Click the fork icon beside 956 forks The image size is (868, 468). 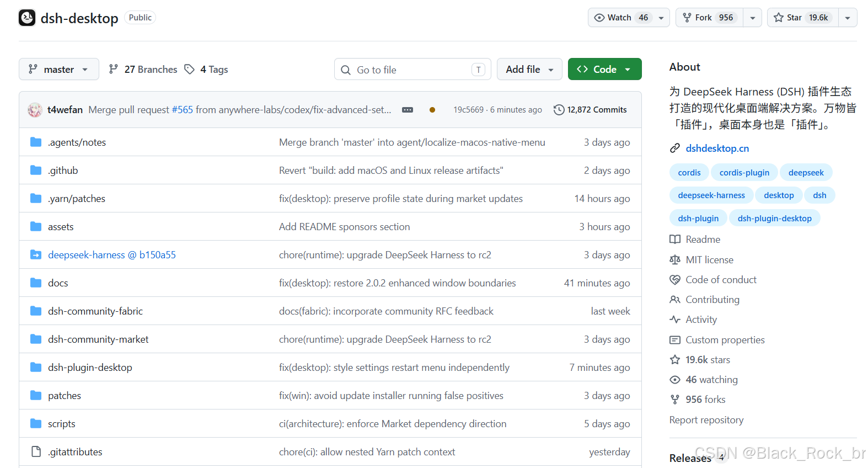pyautogui.click(x=675, y=400)
